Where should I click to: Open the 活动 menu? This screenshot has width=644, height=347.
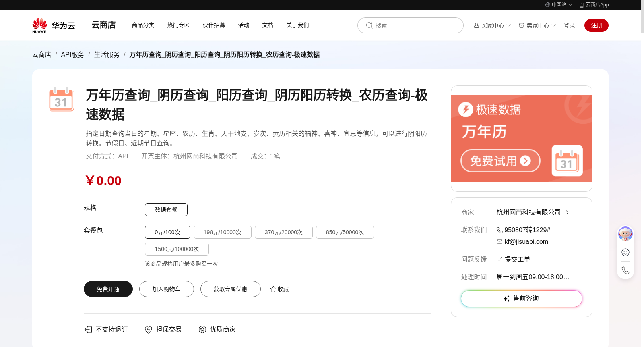(244, 25)
